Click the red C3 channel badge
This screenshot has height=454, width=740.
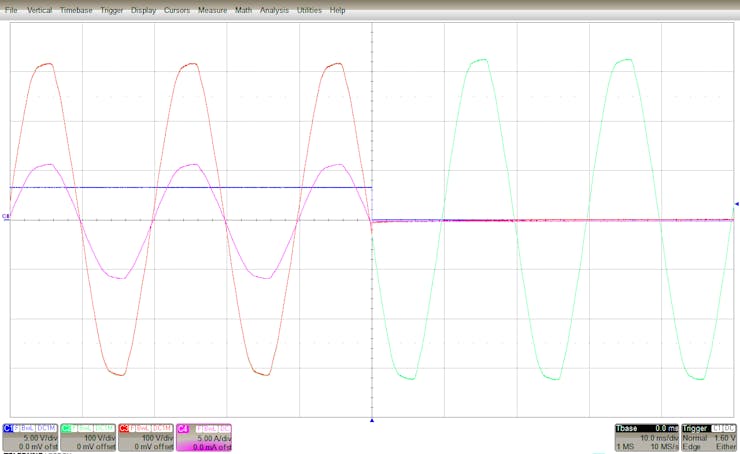point(124,428)
